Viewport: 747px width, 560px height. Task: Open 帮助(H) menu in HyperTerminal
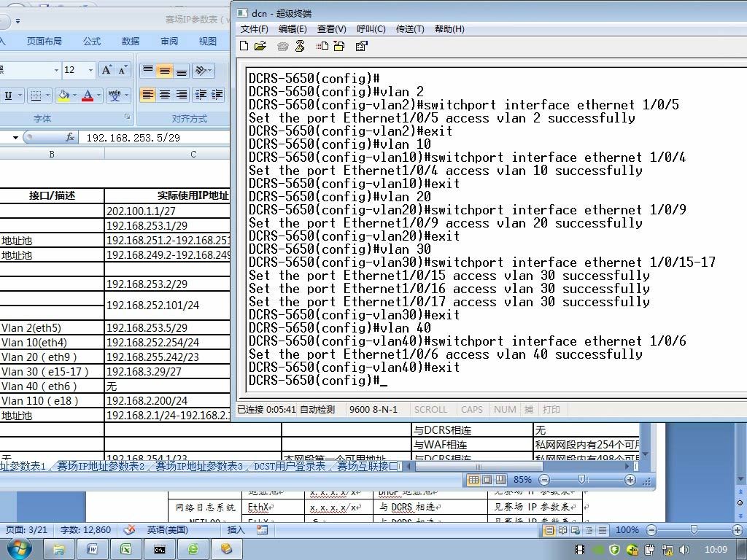click(x=449, y=29)
